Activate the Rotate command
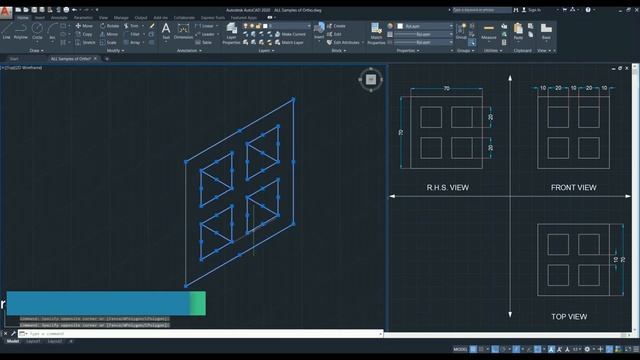 (109, 26)
